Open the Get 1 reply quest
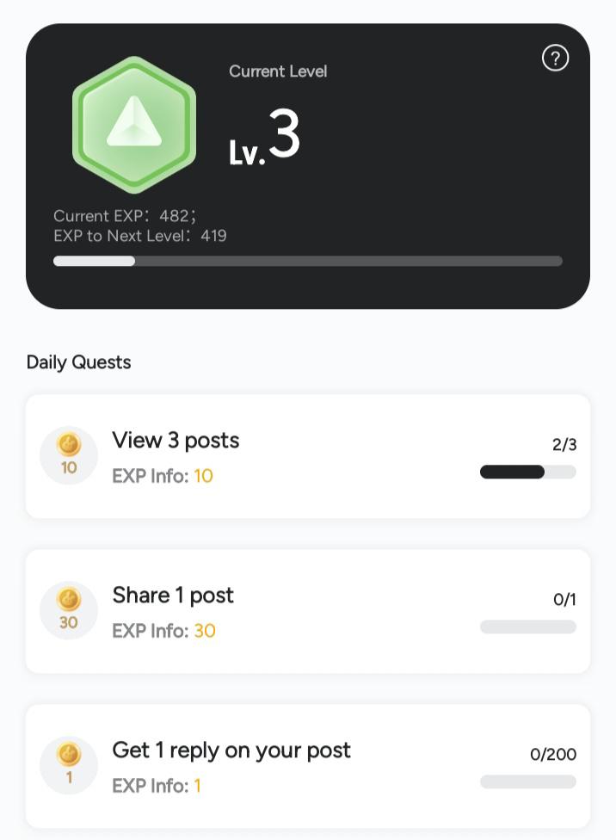 point(231,750)
